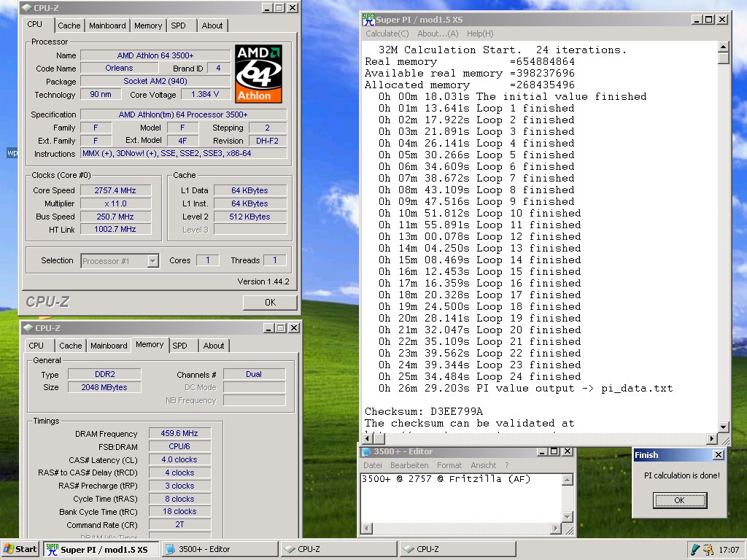Activate first CPU-Z taskbar button
The height and width of the screenshot is (560, 747).
tap(338, 549)
